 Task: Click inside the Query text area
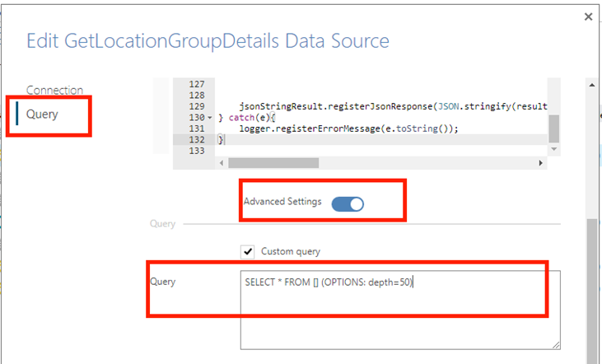click(x=400, y=310)
